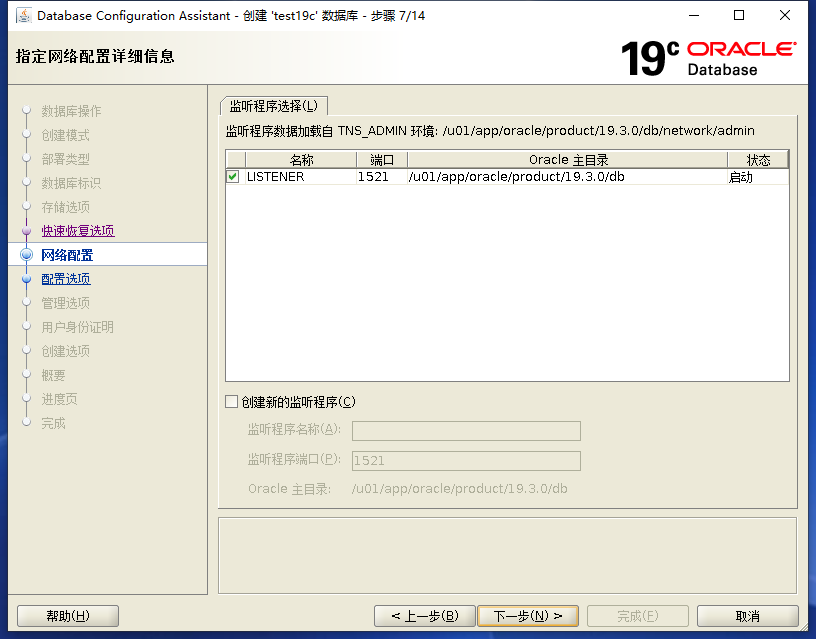816x639 pixels.
Task: Click the 名称 column header
Action: pos(301,160)
